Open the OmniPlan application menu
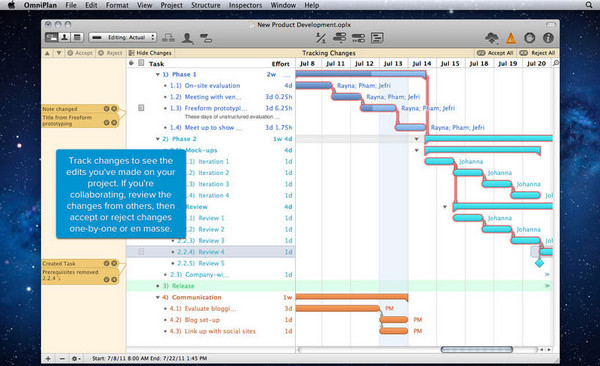Image resolution: width=600 pixels, height=366 pixels. (40, 5)
